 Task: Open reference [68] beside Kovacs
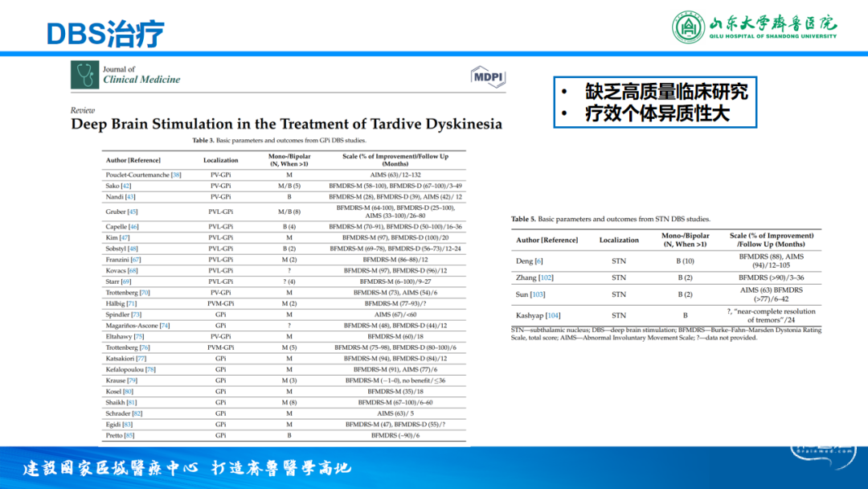[x=133, y=271]
